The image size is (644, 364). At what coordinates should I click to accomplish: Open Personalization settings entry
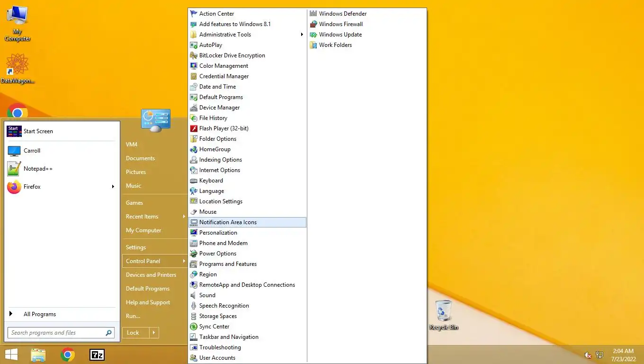247,233
